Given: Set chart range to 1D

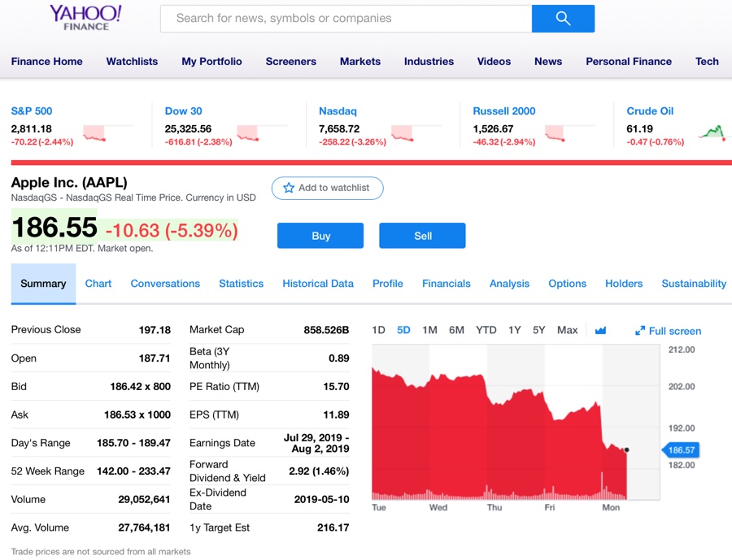Looking at the screenshot, I should click(x=378, y=331).
